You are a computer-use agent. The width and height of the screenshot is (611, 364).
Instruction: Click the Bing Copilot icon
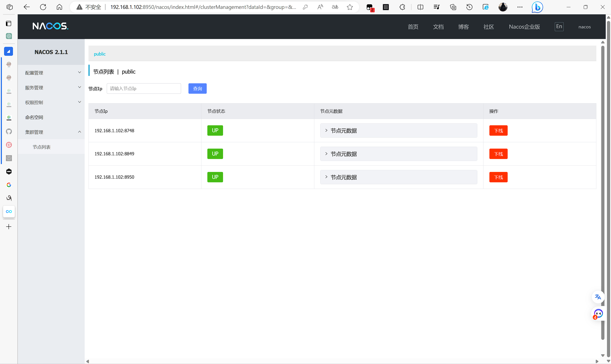537,7
